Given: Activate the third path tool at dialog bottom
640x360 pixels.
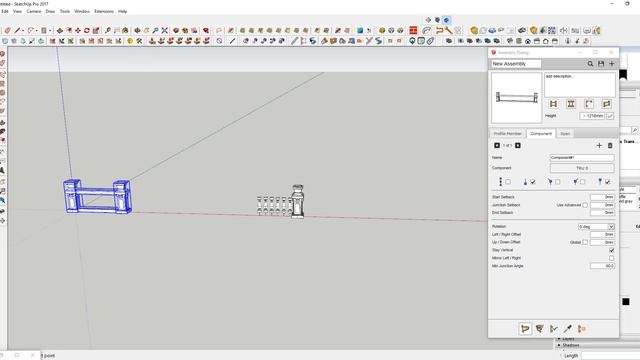Looking at the screenshot, I should tap(554, 329).
